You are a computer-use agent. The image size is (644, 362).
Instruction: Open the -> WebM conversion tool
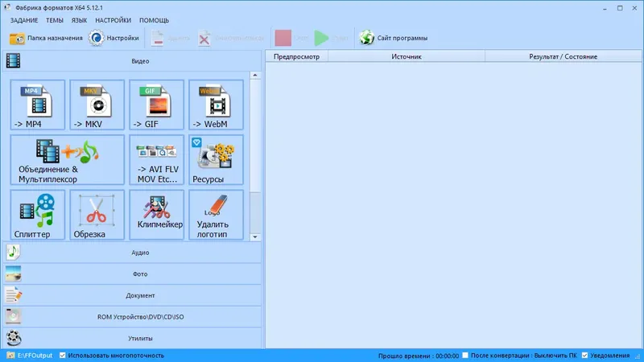point(216,105)
